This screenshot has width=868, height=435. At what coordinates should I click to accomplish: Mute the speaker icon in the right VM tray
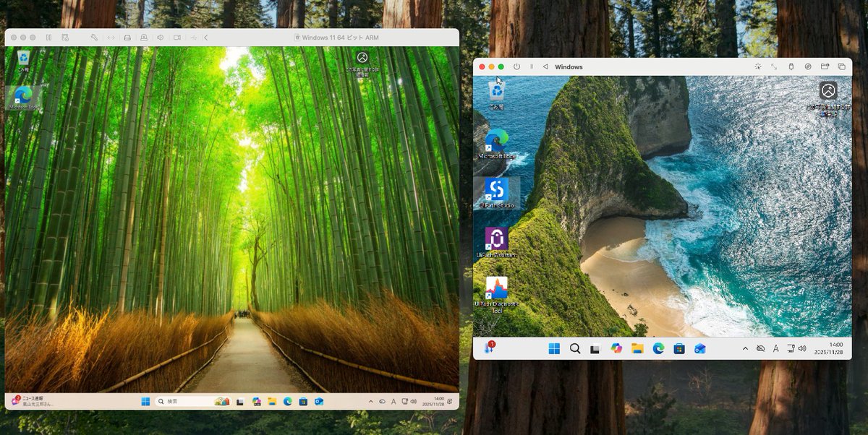pos(801,348)
